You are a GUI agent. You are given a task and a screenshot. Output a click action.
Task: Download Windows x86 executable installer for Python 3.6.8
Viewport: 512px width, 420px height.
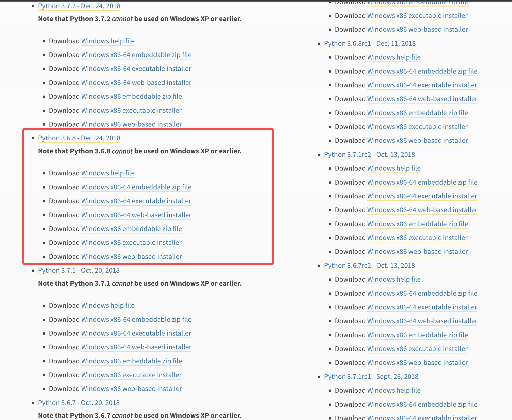pos(131,243)
